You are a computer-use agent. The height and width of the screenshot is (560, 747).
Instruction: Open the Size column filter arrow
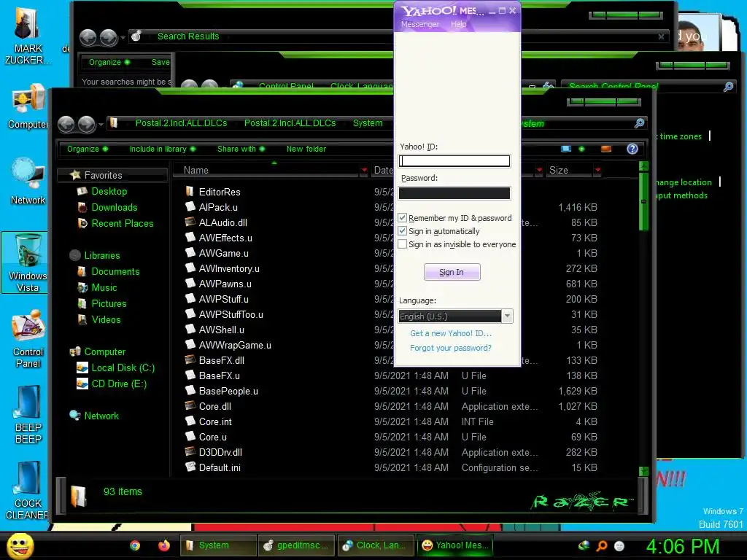pyautogui.click(x=597, y=170)
